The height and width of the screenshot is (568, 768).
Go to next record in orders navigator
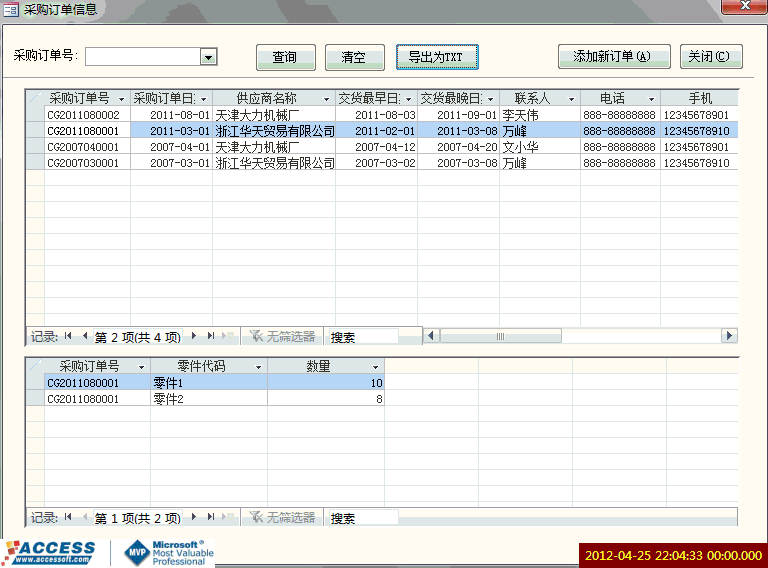194,336
